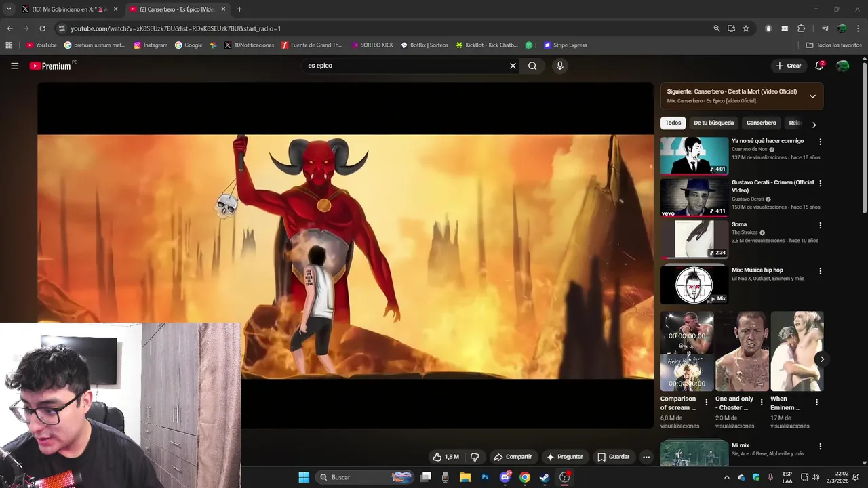Select the Canserbero filter chip
The image size is (868, 488).
(761, 123)
